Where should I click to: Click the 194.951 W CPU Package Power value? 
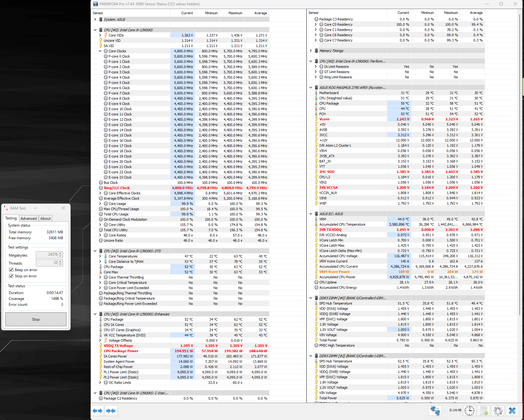184,351
